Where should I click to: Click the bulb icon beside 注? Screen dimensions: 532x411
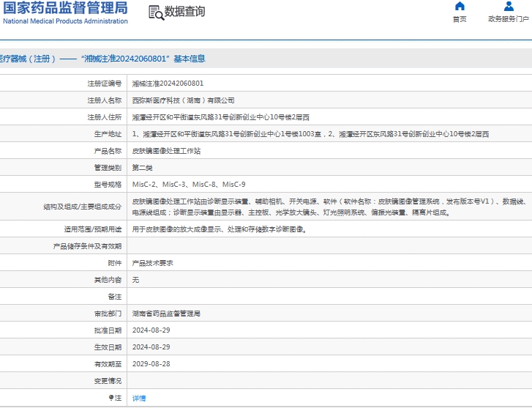click(111, 397)
